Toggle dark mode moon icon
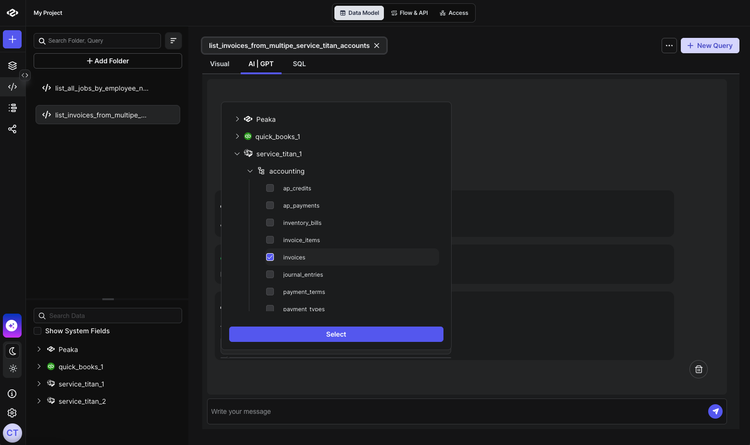The width and height of the screenshot is (750, 445). click(12, 351)
